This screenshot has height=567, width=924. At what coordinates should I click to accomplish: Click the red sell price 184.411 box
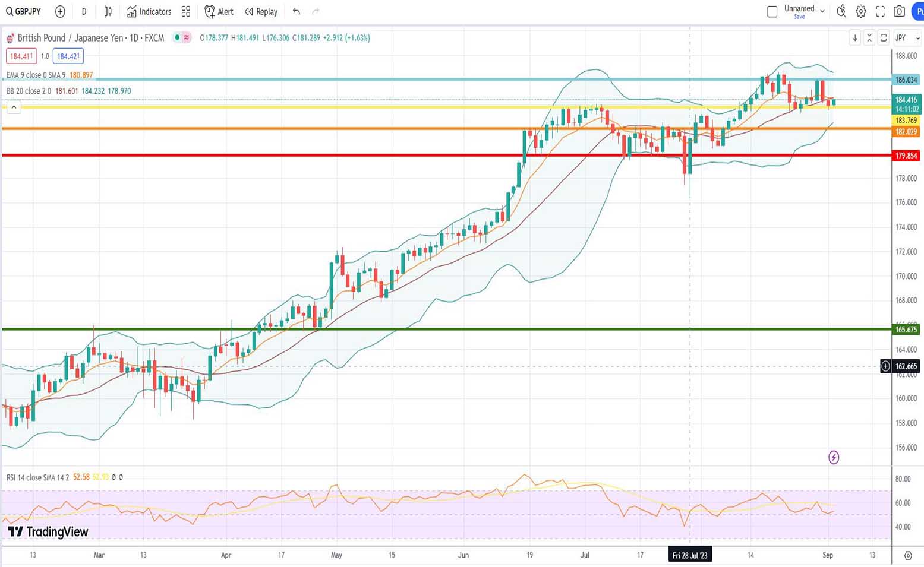tap(21, 56)
